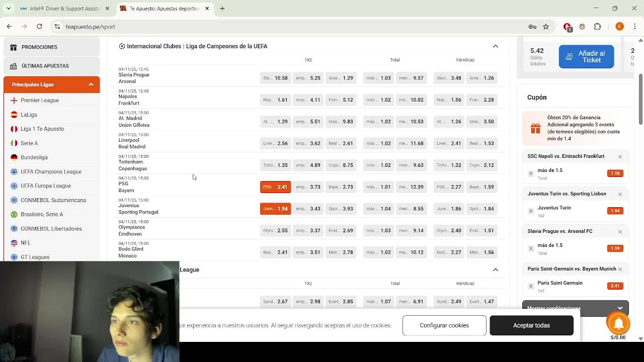Screen dimensions: 644x362
Task: Open the Tottenham vs Copenhague match
Action: 133,165
